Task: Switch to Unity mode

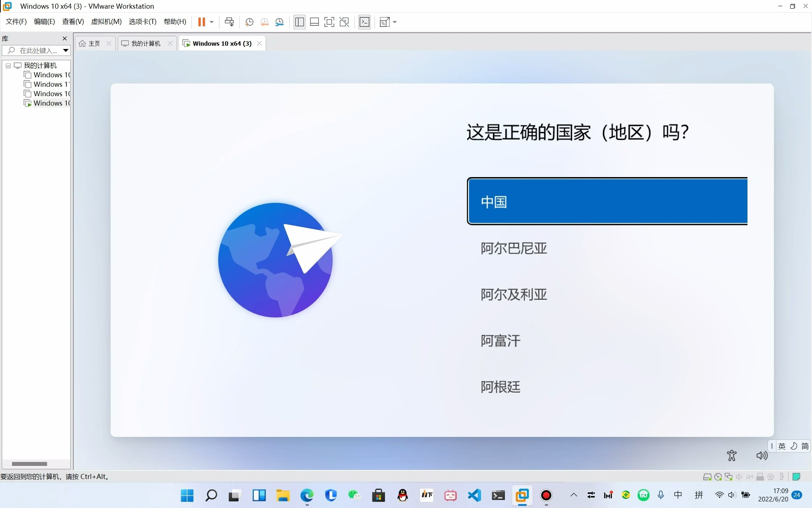Action: tap(344, 22)
